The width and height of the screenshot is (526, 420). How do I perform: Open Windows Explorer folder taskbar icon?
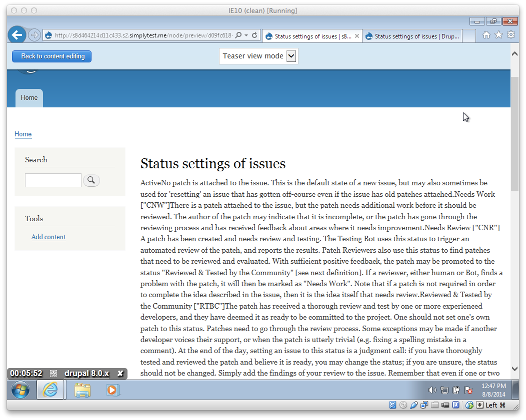tap(82, 390)
